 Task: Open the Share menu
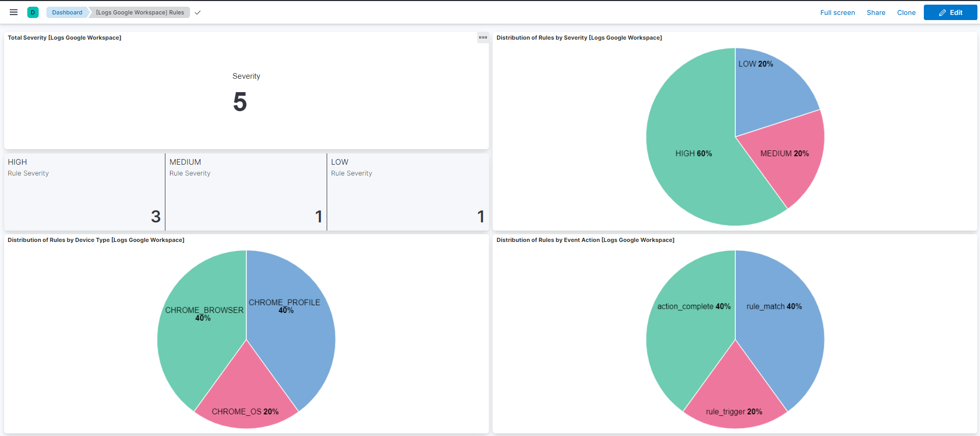coord(875,12)
